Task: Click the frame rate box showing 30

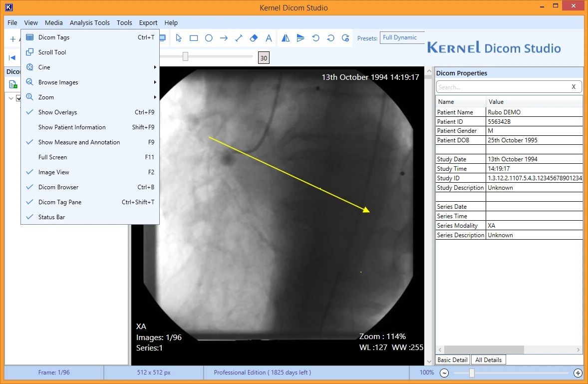Action: click(x=264, y=58)
